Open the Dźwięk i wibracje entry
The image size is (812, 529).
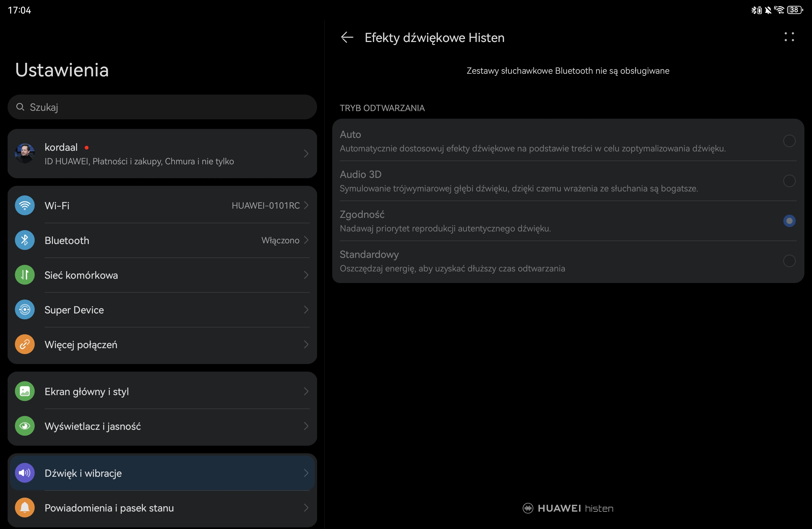tap(162, 473)
